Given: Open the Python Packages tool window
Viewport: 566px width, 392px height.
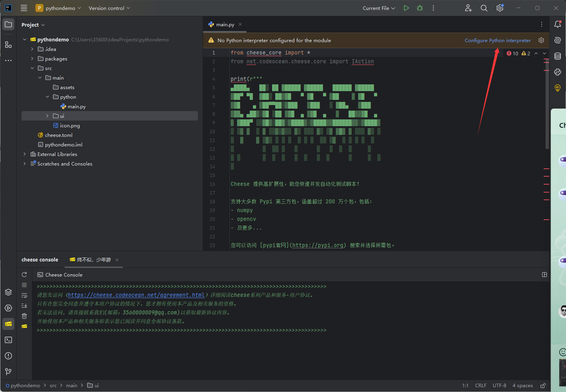Looking at the screenshot, I should [x=558, y=72].
